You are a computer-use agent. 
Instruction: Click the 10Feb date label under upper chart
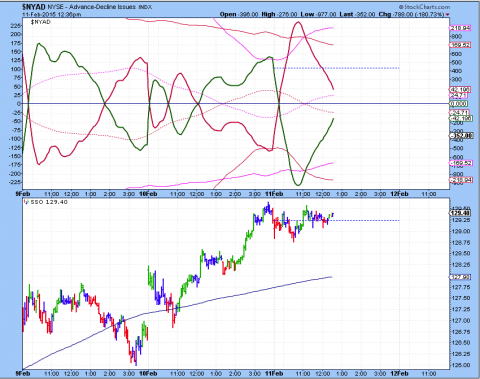[x=148, y=194]
